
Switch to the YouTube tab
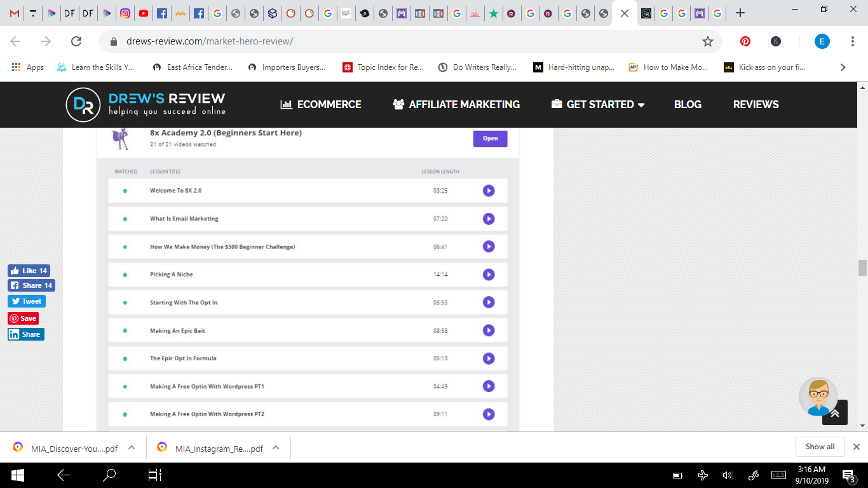[144, 13]
